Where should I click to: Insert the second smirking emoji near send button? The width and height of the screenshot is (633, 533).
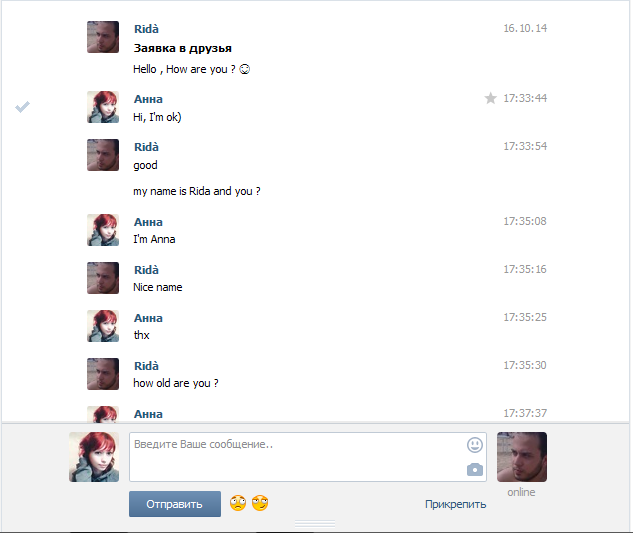click(x=260, y=503)
